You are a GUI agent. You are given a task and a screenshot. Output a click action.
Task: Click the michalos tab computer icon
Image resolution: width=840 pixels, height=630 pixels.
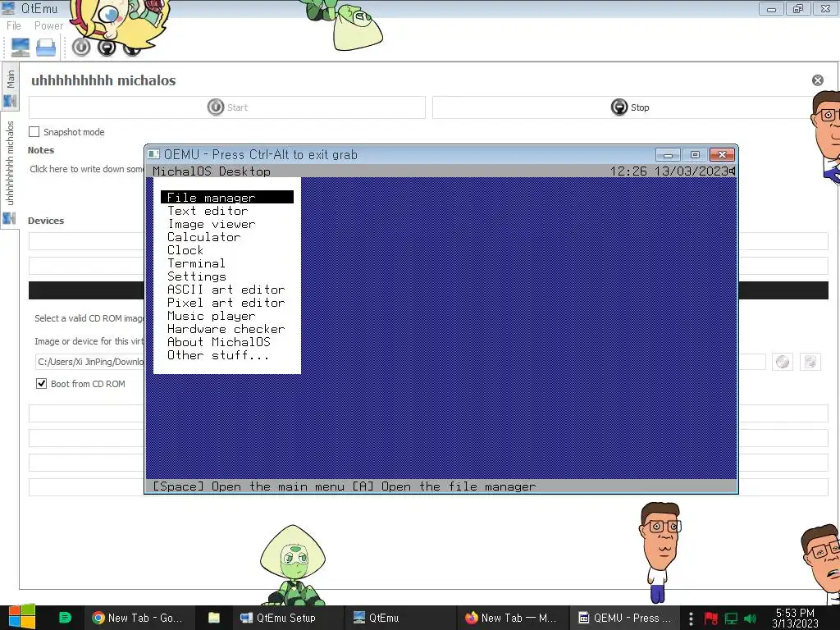[9, 218]
